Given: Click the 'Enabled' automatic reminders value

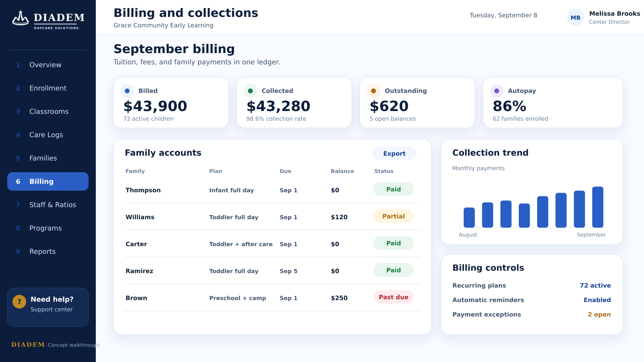Looking at the screenshot, I should [x=597, y=300].
